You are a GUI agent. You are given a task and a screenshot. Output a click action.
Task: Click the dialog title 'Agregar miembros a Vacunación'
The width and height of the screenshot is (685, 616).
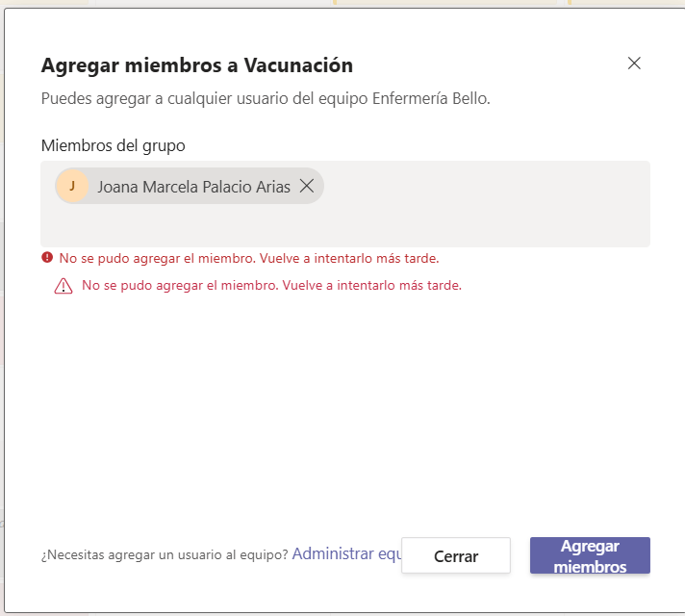coord(197,65)
